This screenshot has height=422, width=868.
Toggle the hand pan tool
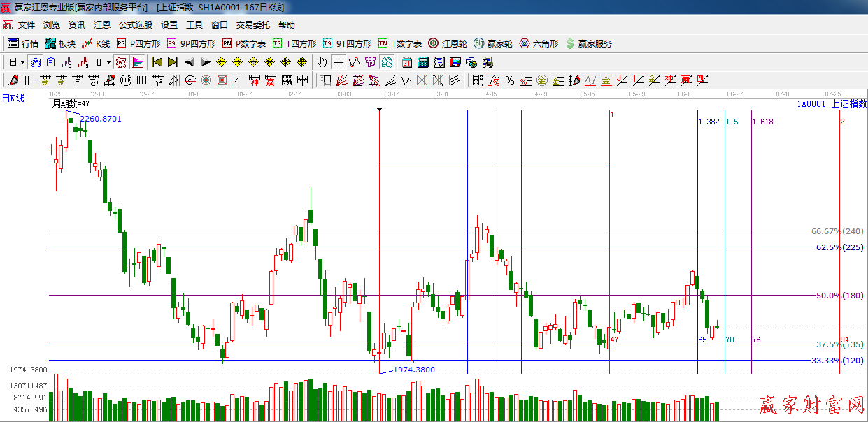click(x=322, y=62)
